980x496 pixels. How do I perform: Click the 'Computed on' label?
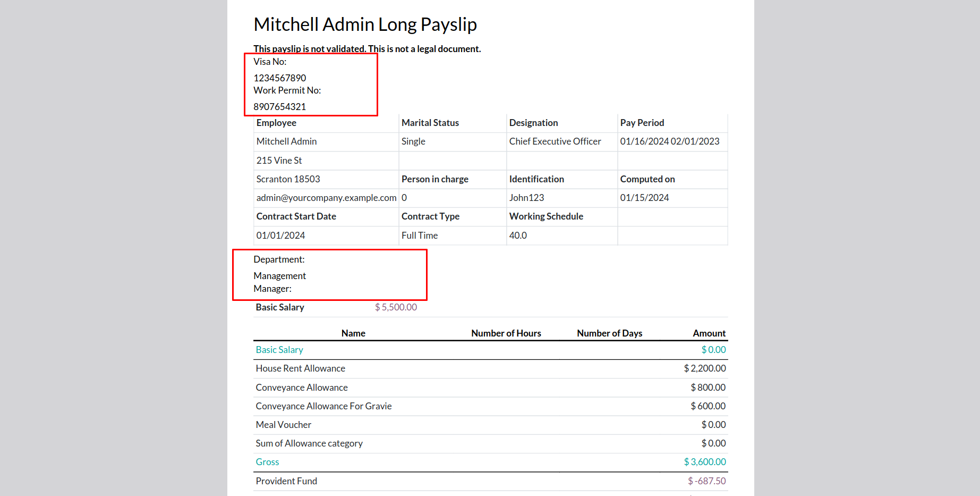tap(647, 179)
